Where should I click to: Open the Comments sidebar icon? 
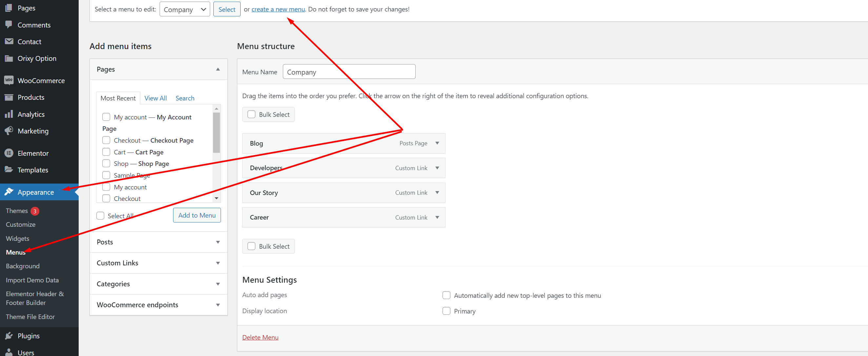9,25
